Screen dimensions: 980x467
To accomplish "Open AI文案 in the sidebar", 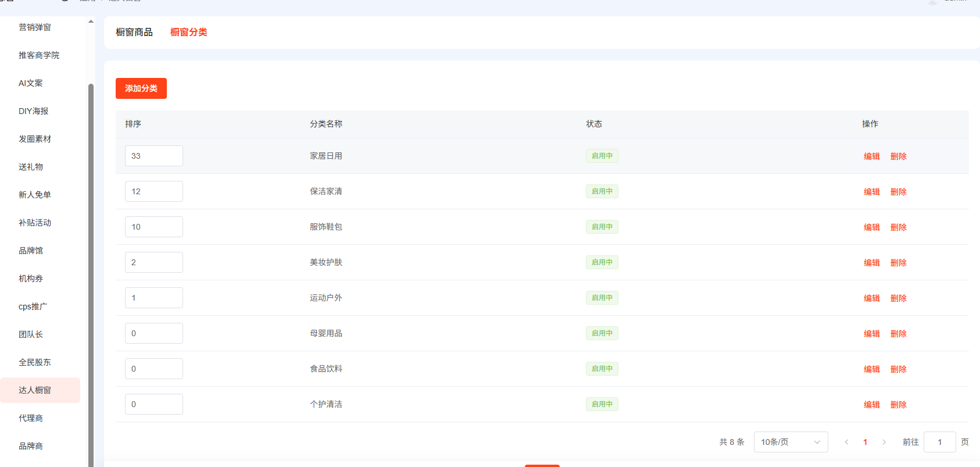I will [31, 83].
